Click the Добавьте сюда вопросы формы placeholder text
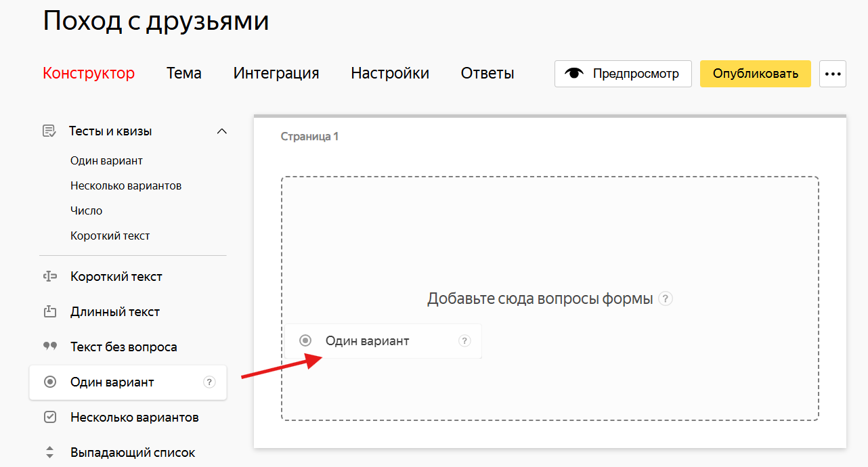This screenshot has width=868, height=467. point(540,298)
